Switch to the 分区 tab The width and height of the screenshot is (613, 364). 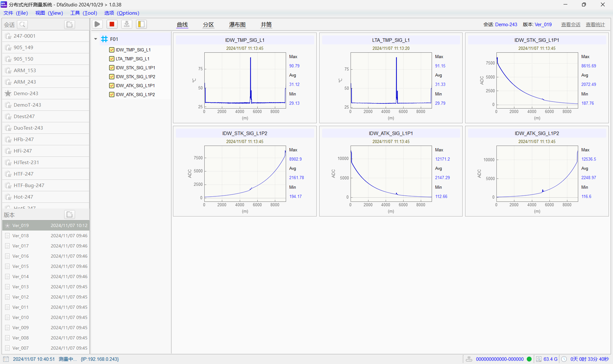tap(208, 25)
